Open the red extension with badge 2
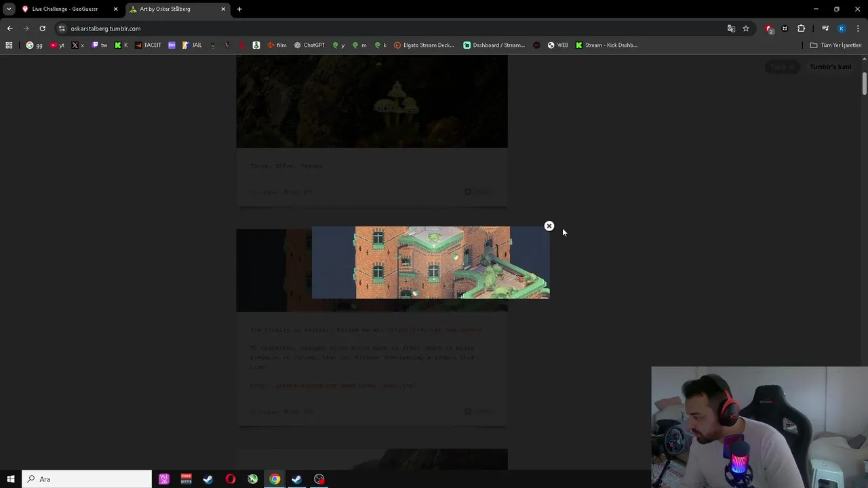 pyautogui.click(x=769, y=28)
